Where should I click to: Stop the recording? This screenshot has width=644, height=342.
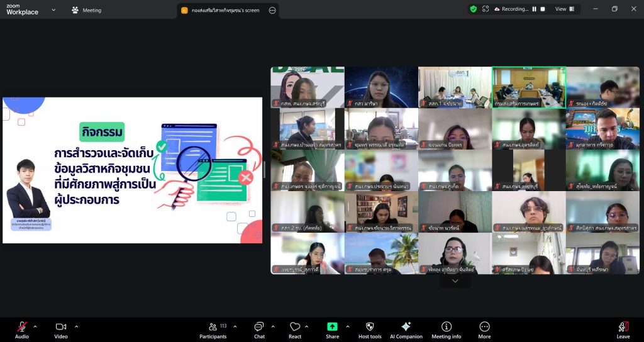[543, 9]
